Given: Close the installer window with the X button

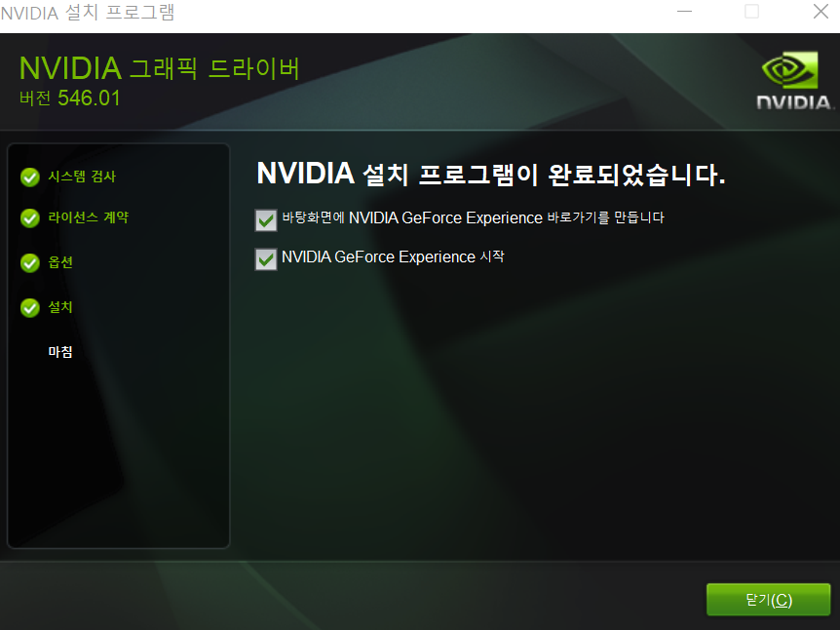Looking at the screenshot, I should pyautogui.click(x=821, y=12).
